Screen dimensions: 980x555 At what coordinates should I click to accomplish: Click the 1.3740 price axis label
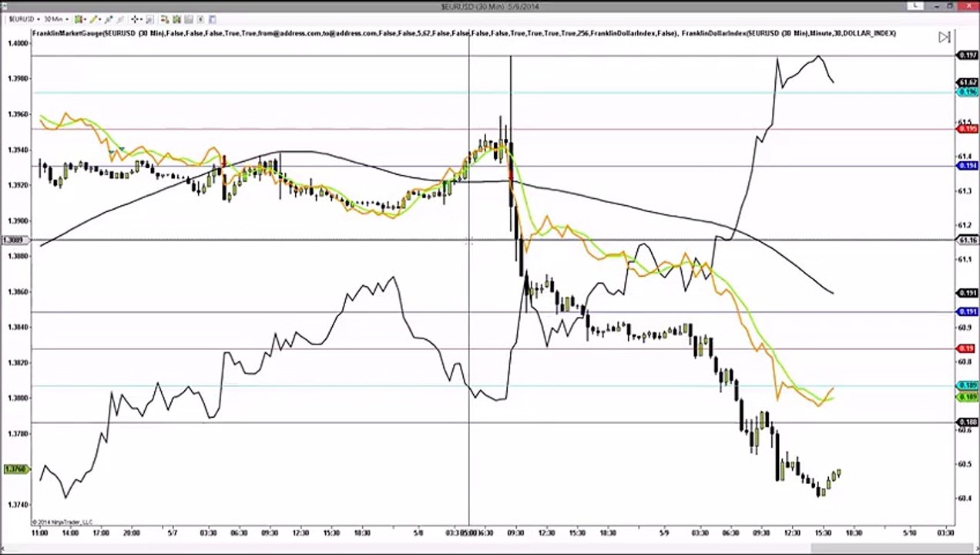(x=18, y=504)
